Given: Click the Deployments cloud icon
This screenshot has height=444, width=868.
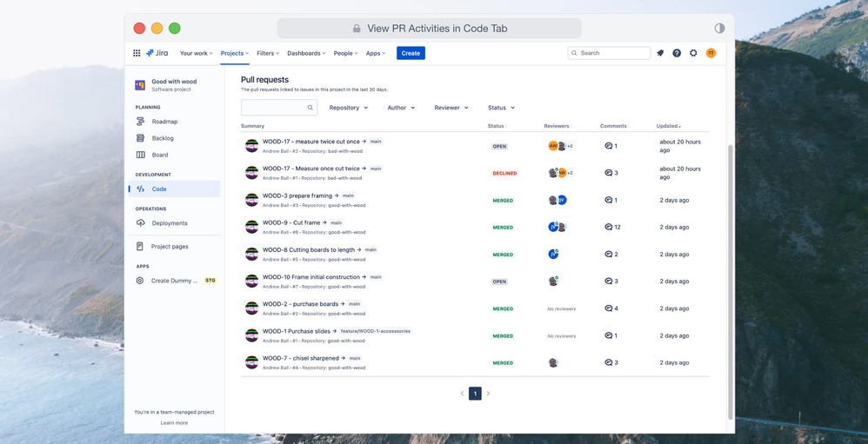Looking at the screenshot, I should [141, 222].
